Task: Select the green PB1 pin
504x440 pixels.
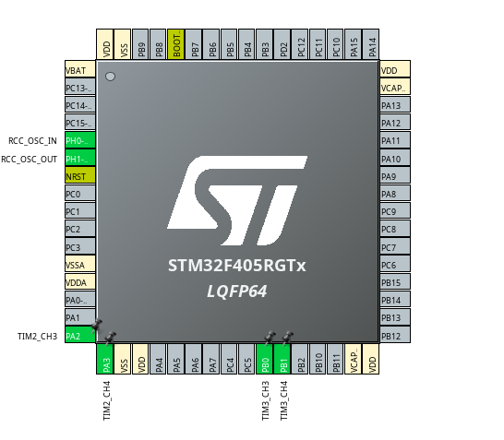Action: [x=282, y=359]
